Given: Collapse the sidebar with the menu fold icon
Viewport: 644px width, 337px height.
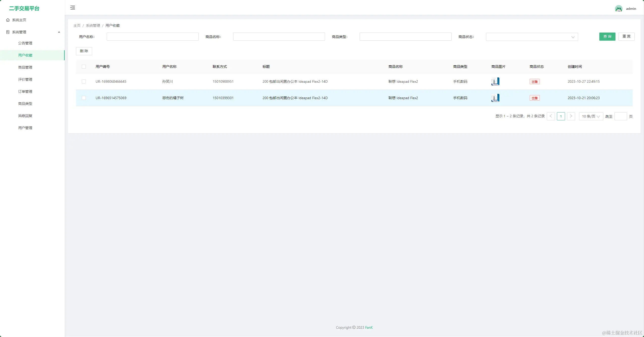Looking at the screenshot, I should pos(73,8).
